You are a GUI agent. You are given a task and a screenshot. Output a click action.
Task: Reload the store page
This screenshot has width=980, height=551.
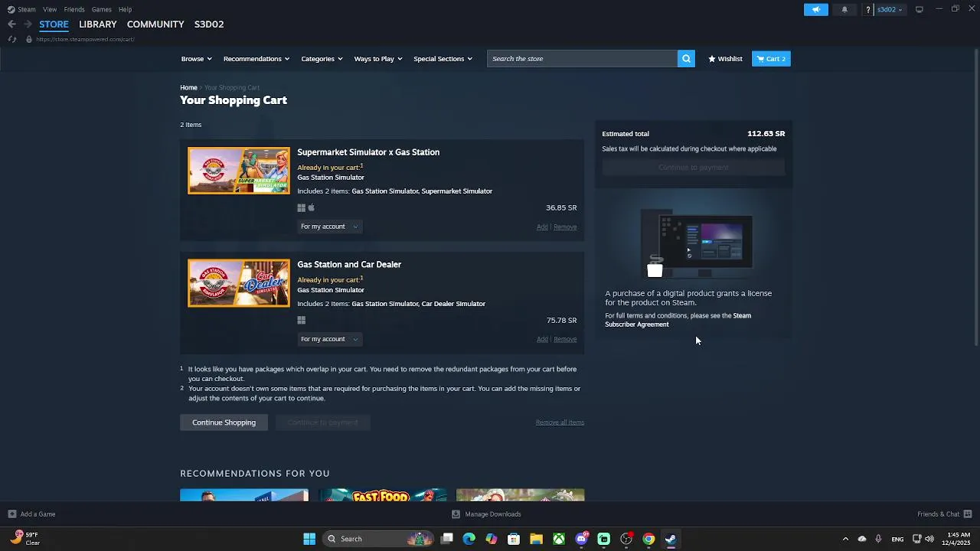11,39
